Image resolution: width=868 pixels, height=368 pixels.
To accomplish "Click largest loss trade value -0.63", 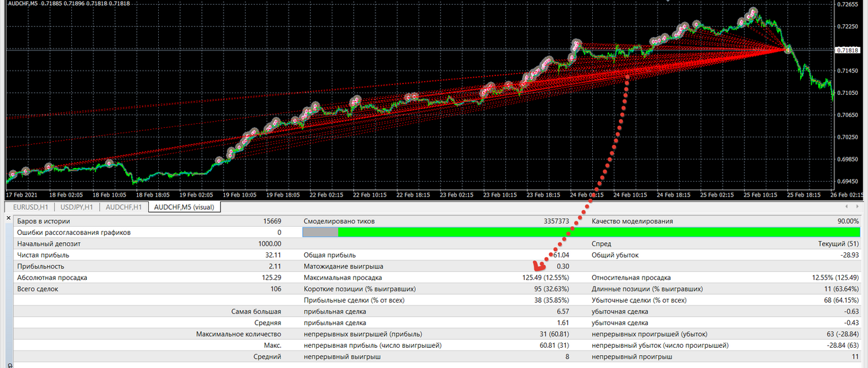I will click(x=851, y=312).
